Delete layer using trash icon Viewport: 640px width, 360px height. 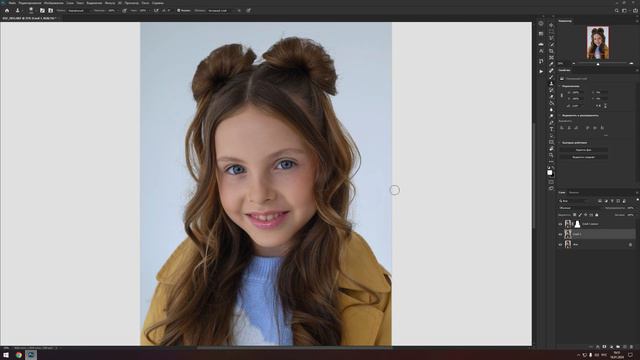click(631, 347)
